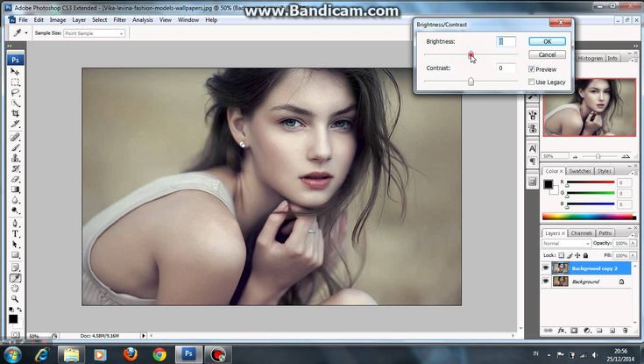Select the Lasso tool
644x364 pixels.
[x=15, y=93]
